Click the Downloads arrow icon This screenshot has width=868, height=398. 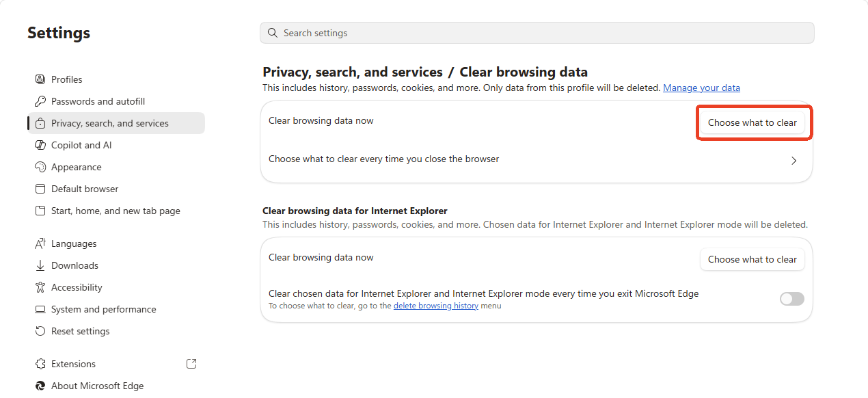pyautogui.click(x=40, y=265)
